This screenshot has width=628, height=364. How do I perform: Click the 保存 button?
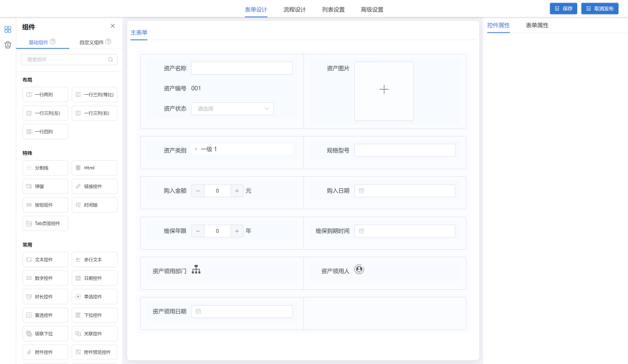(563, 9)
